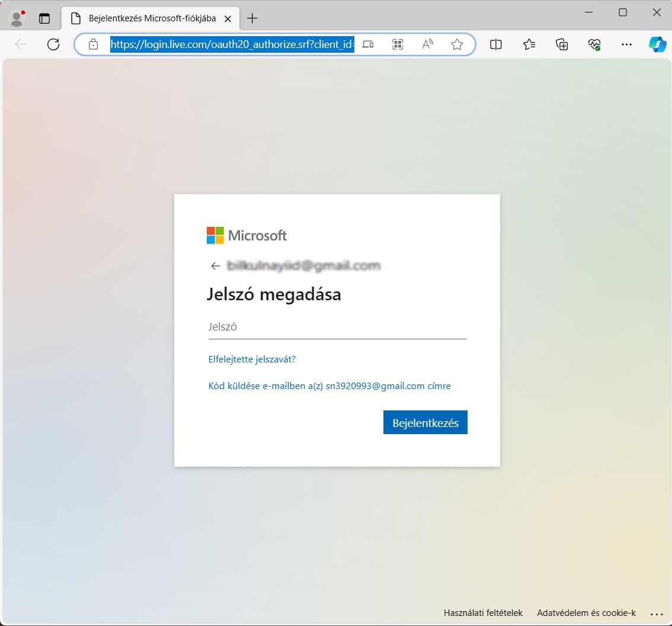Image resolution: width=672 pixels, height=626 pixels.
Task: Click the back arrow next to the email address
Action: tap(215, 265)
